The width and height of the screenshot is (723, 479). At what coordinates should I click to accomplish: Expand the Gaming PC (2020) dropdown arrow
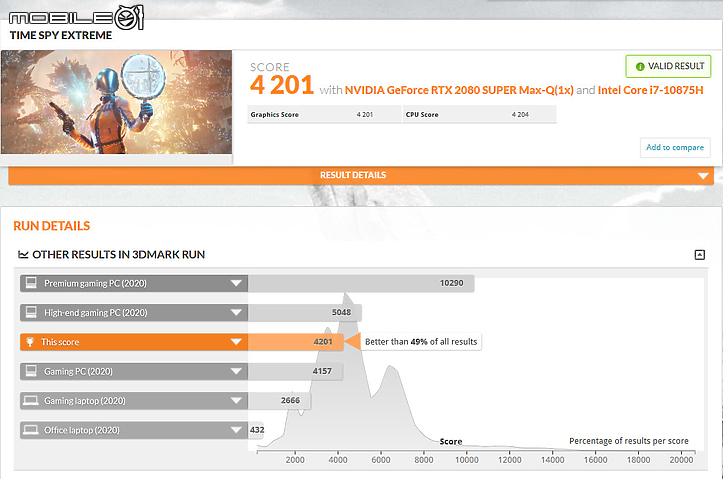(x=236, y=371)
